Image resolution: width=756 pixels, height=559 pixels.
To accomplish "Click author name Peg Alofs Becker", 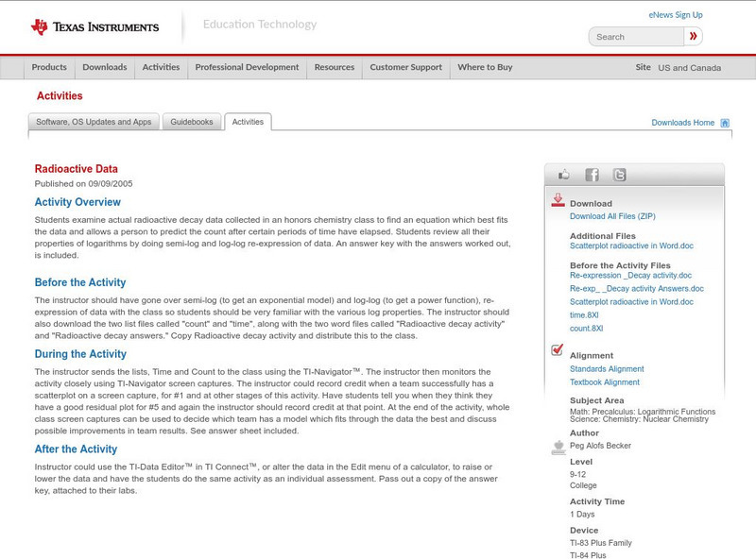I will (x=600, y=446).
